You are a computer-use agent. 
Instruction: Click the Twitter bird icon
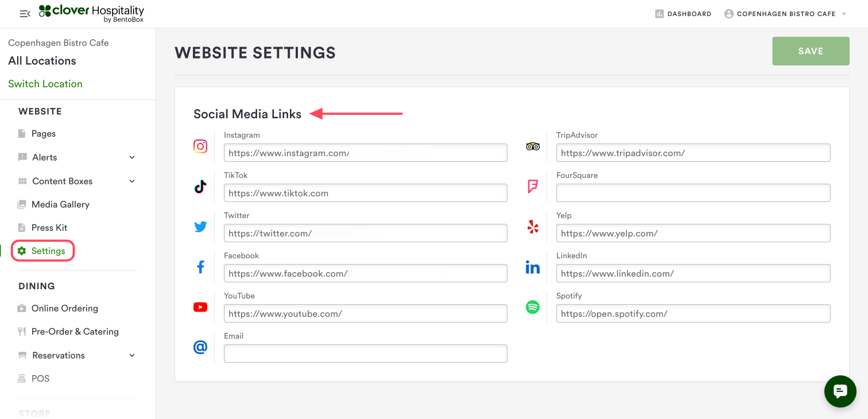(x=200, y=227)
